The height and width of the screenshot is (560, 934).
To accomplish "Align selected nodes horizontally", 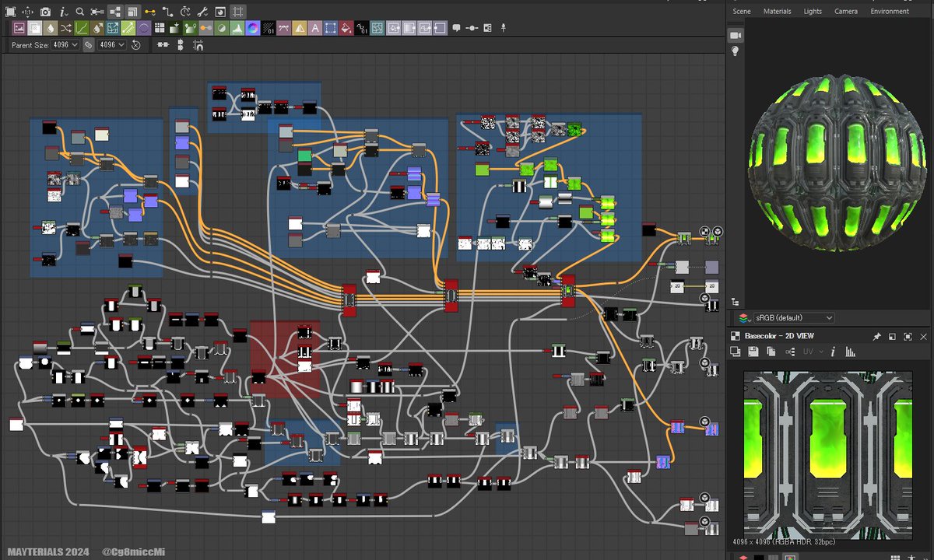I will pos(162,45).
